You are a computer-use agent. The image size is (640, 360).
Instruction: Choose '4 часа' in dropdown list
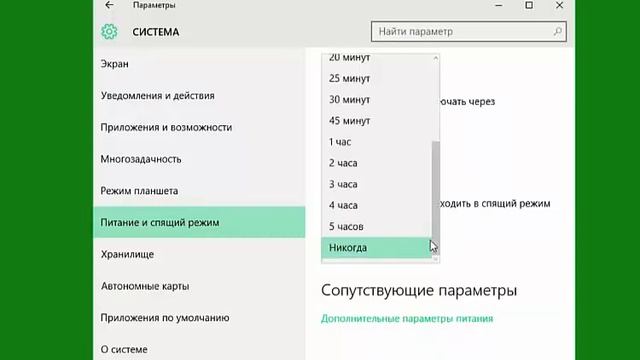point(376,205)
